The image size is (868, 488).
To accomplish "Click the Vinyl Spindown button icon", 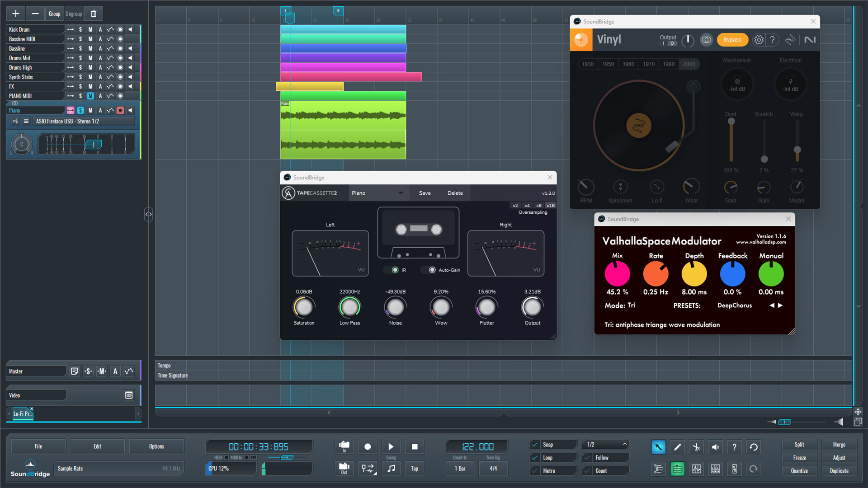I will [x=620, y=187].
